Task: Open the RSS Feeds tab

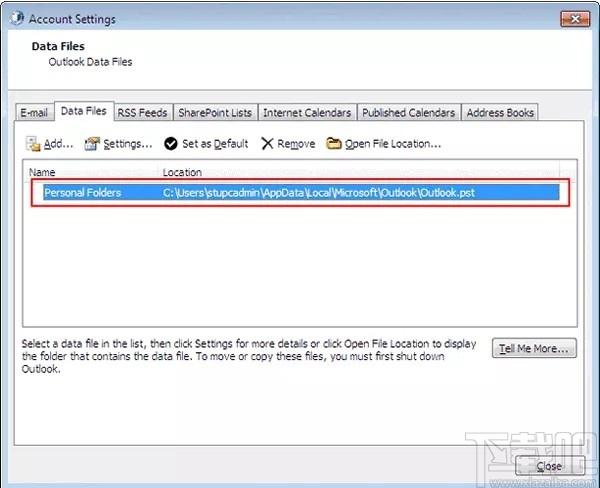Action: [x=143, y=113]
